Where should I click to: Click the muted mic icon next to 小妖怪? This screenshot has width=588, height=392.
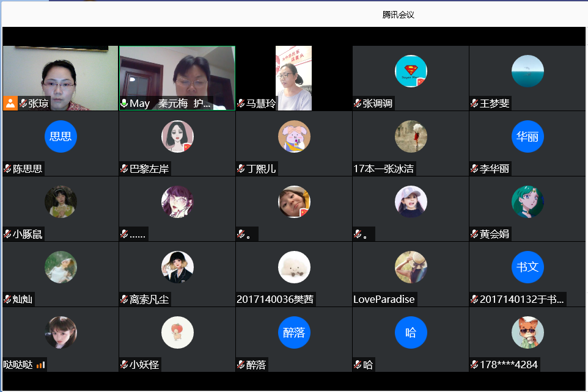pos(124,365)
